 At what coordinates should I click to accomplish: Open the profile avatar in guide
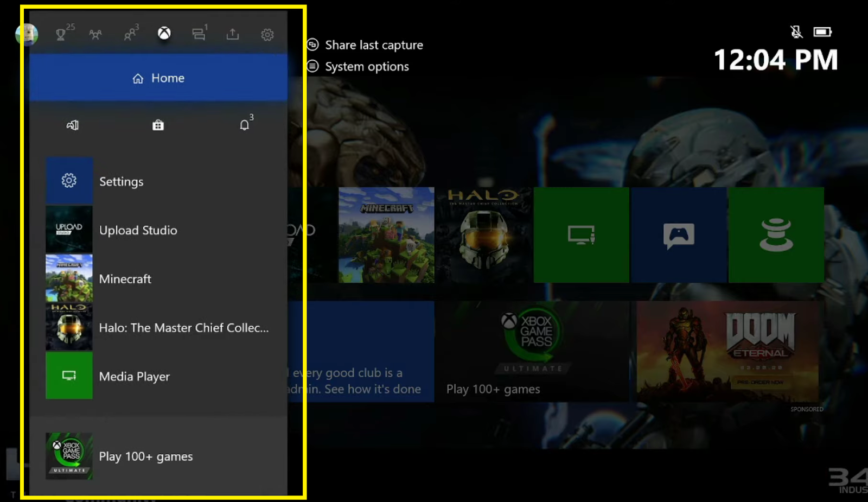27,34
